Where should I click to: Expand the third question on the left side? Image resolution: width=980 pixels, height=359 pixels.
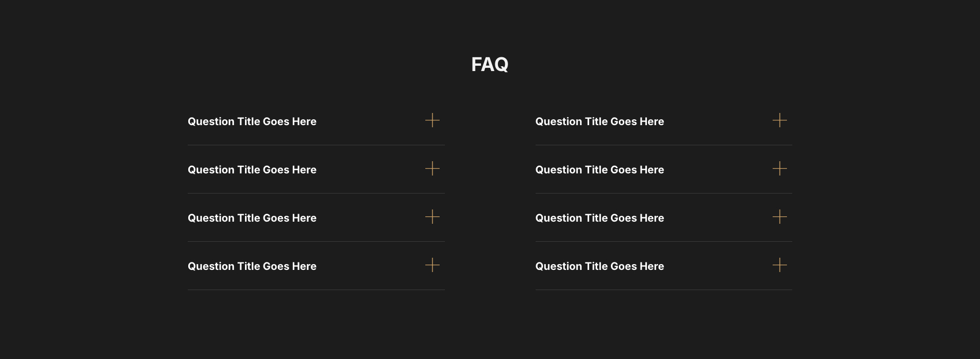(x=432, y=217)
